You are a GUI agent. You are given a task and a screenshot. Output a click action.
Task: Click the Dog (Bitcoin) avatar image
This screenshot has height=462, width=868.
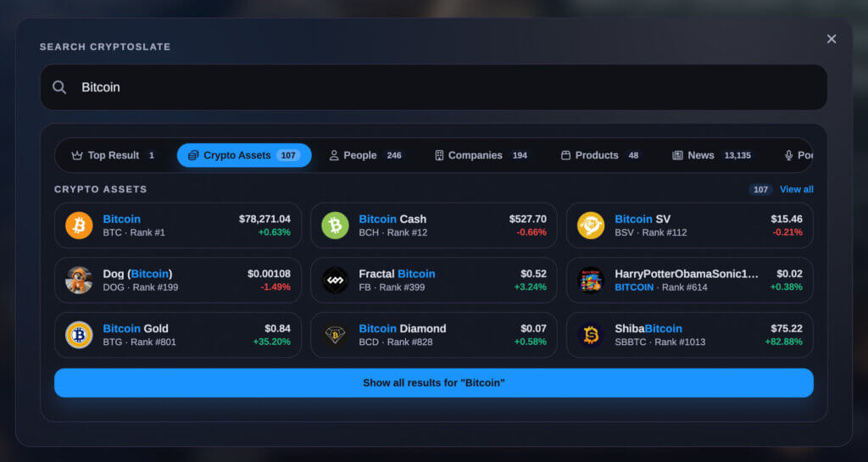79,280
